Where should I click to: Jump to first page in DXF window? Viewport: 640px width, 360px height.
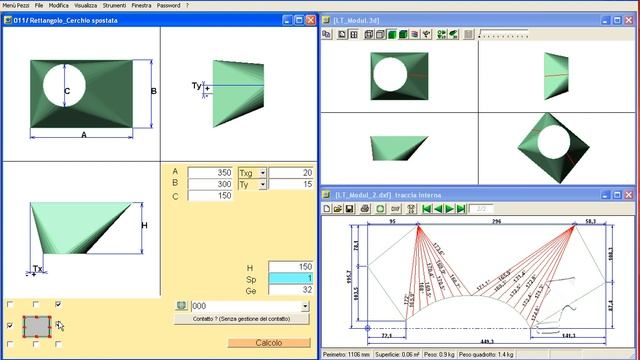click(427, 209)
